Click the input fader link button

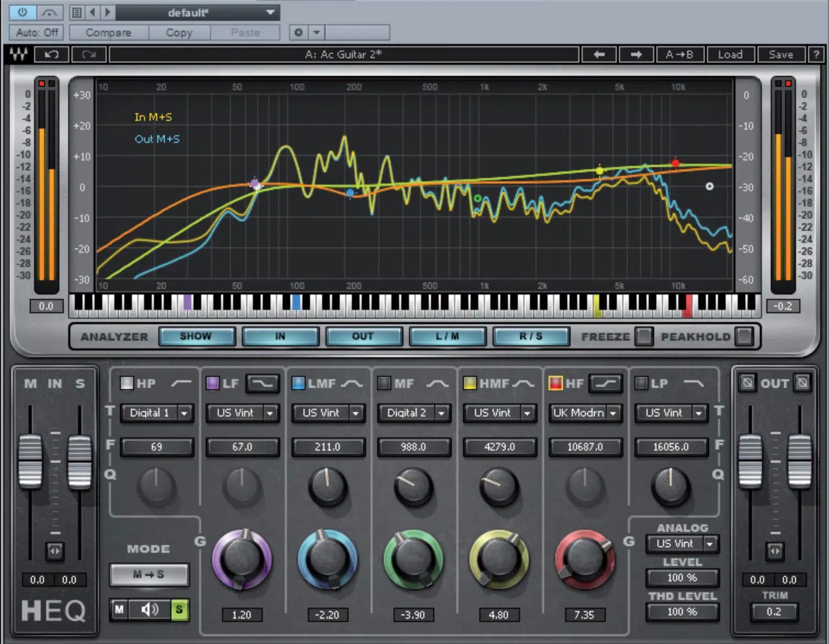(55, 550)
